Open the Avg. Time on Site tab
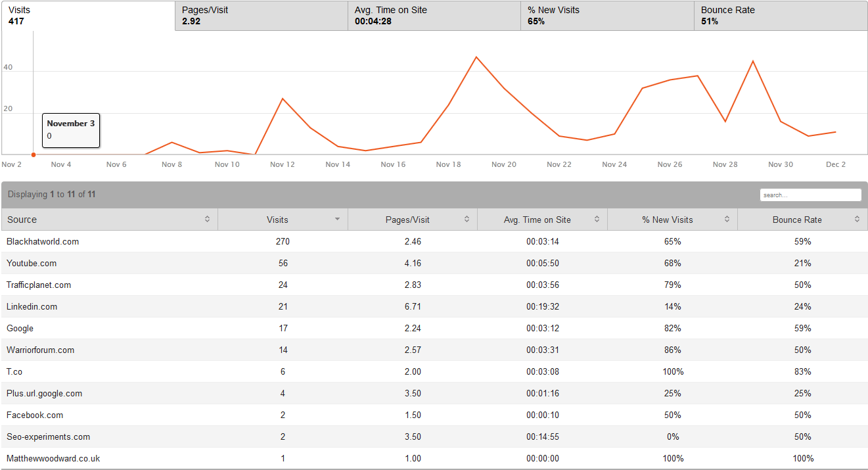 click(434, 16)
